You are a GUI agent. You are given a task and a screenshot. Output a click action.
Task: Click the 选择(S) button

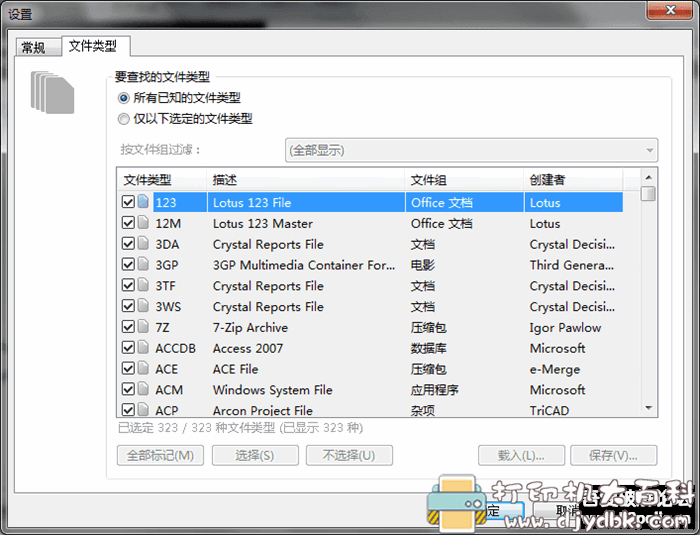pyautogui.click(x=255, y=456)
